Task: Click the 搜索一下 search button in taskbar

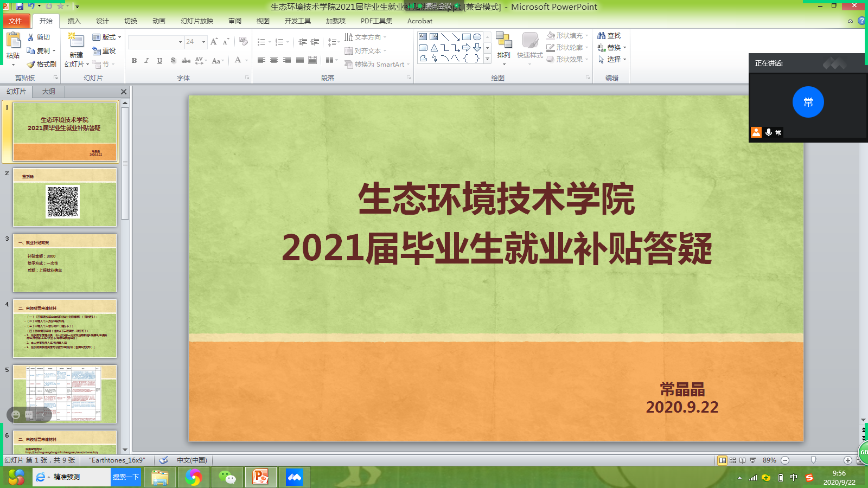Action: tap(126, 477)
